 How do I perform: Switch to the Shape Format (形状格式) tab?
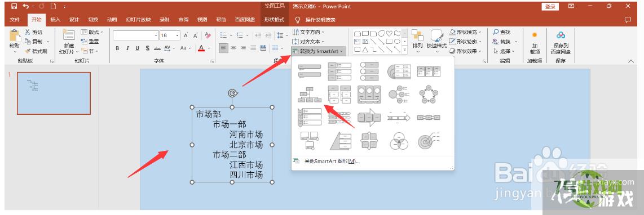(274, 20)
